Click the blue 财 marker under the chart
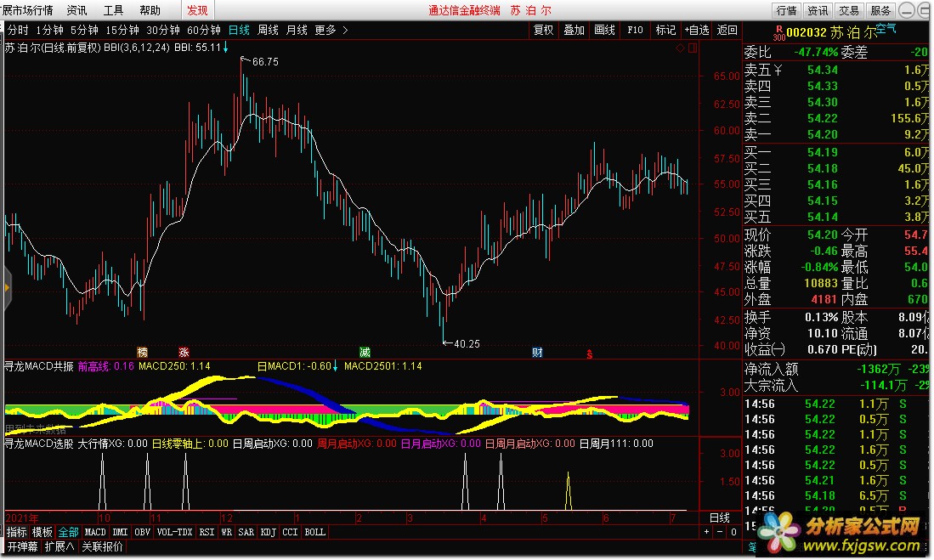 point(537,352)
